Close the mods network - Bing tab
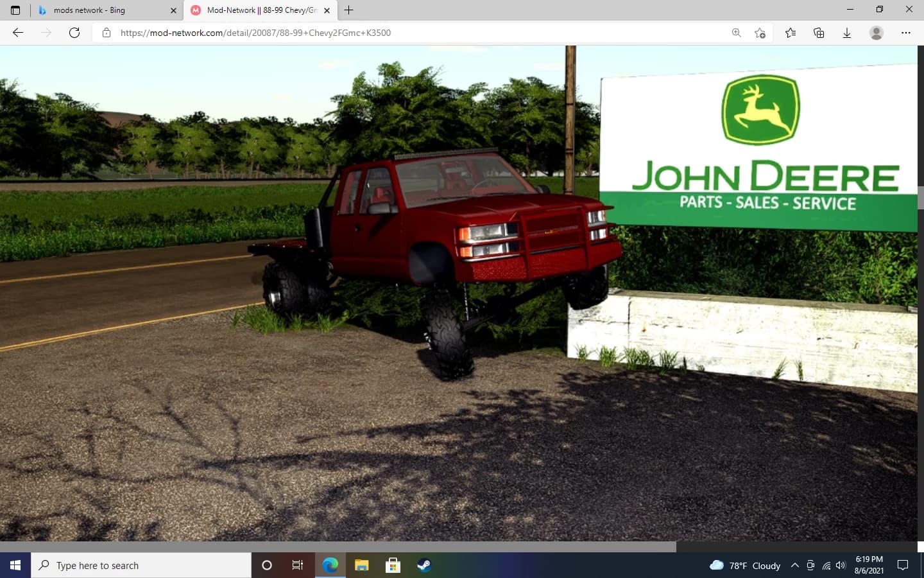The image size is (924, 578). [x=173, y=10]
